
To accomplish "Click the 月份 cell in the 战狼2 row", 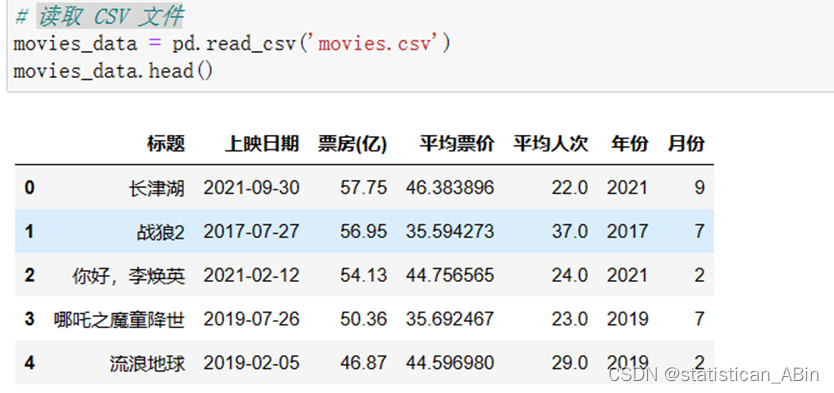I will (699, 231).
